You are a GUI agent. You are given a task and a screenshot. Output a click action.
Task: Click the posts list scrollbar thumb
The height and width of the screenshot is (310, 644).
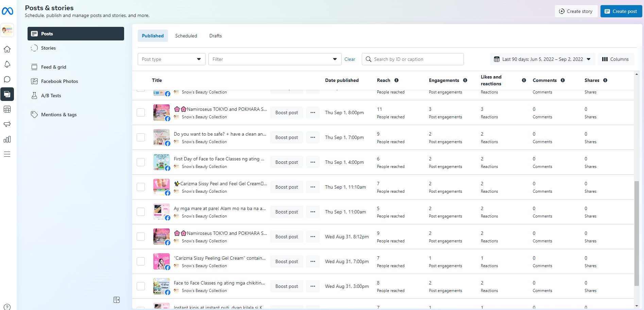637,234
